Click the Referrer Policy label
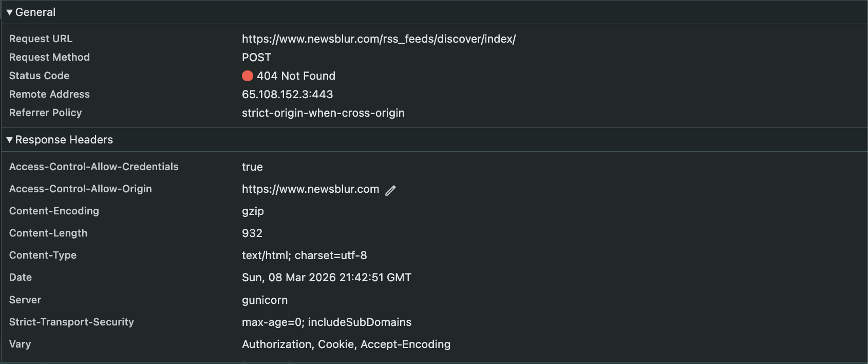 [x=45, y=113]
